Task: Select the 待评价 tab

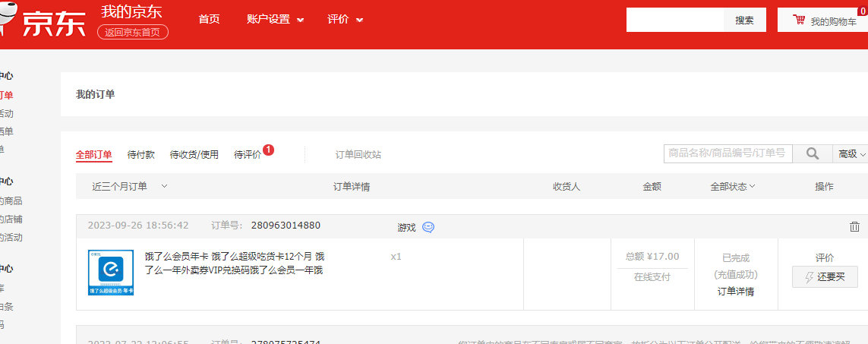Action: 248,155
